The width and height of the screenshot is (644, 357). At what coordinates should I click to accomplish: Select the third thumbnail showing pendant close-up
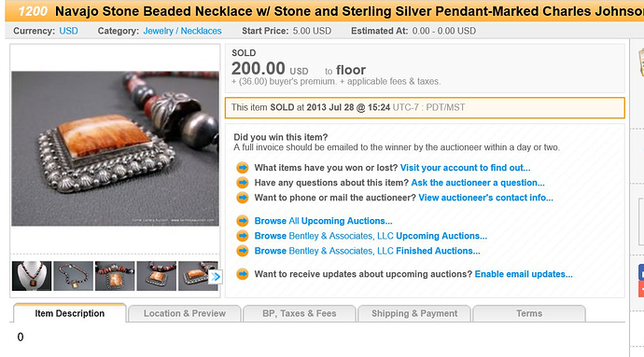pyautogui.click(x=115, y=276)
